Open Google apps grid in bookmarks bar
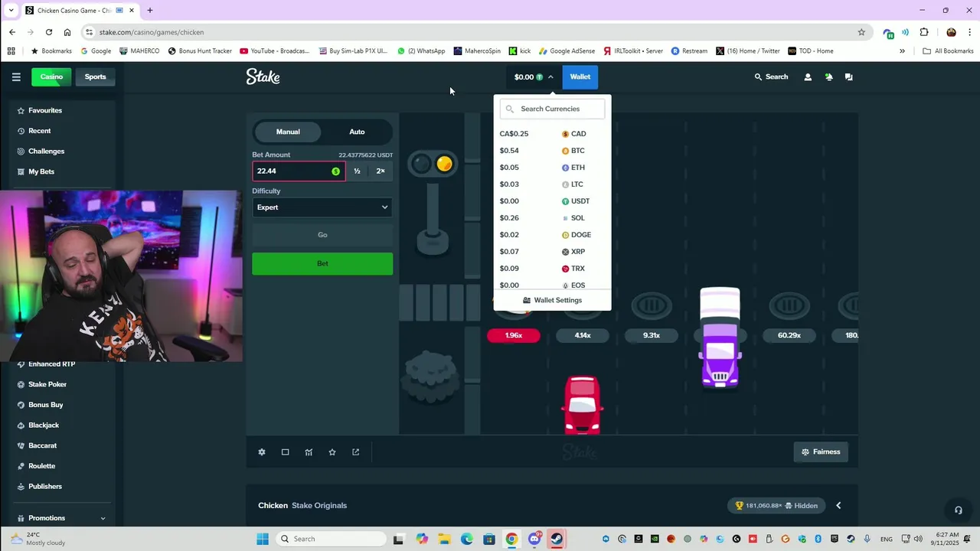This screenshot has height=551, width=980. pyautogui.click(x=11, y=51)
